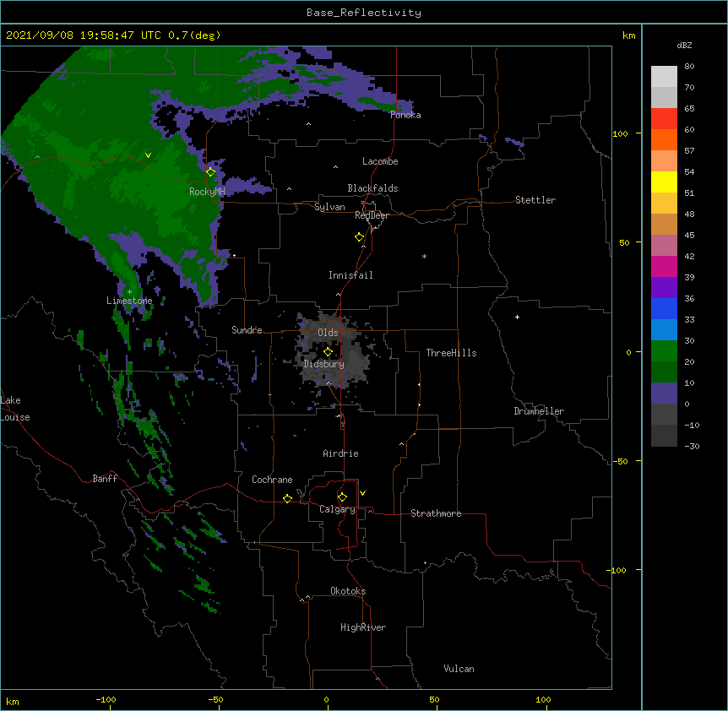Click the Airdrie city label
Viewport: 728px width, 711px height.
[x=341, y=453]
